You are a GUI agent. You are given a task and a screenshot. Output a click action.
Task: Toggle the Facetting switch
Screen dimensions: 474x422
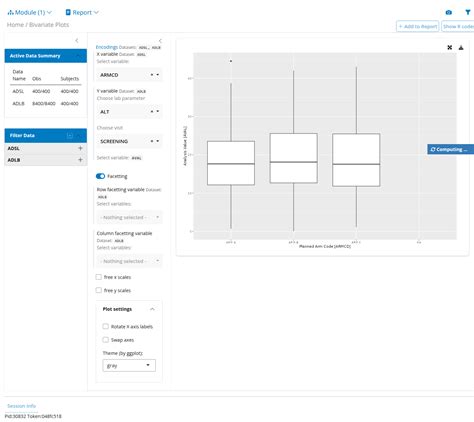click(x=100, y=176)
